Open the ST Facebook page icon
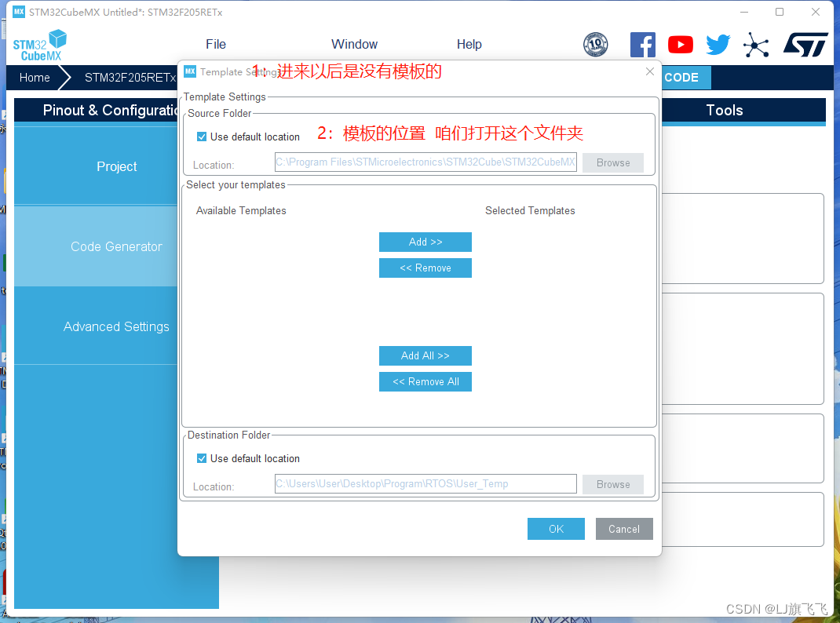 pos(642,45)
